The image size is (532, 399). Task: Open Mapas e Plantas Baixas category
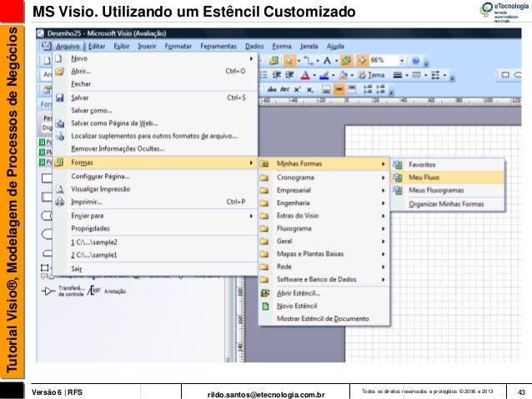click(x=324, y=254)
